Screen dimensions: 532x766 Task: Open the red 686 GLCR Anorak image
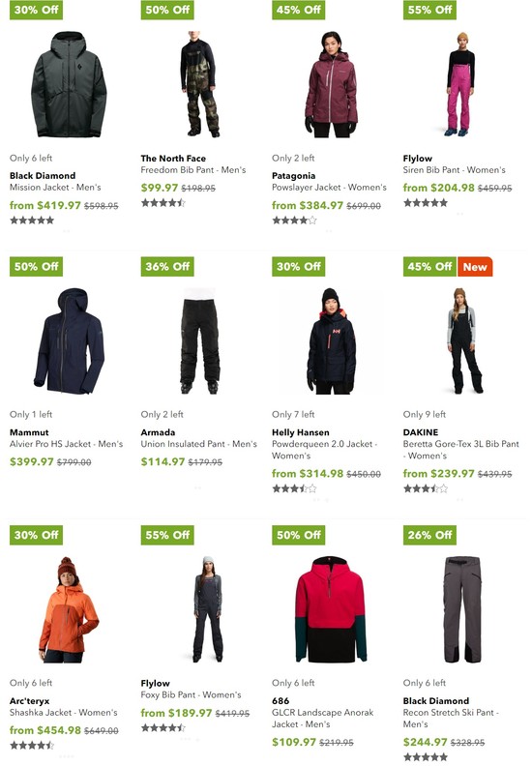(x=331, y=609)
